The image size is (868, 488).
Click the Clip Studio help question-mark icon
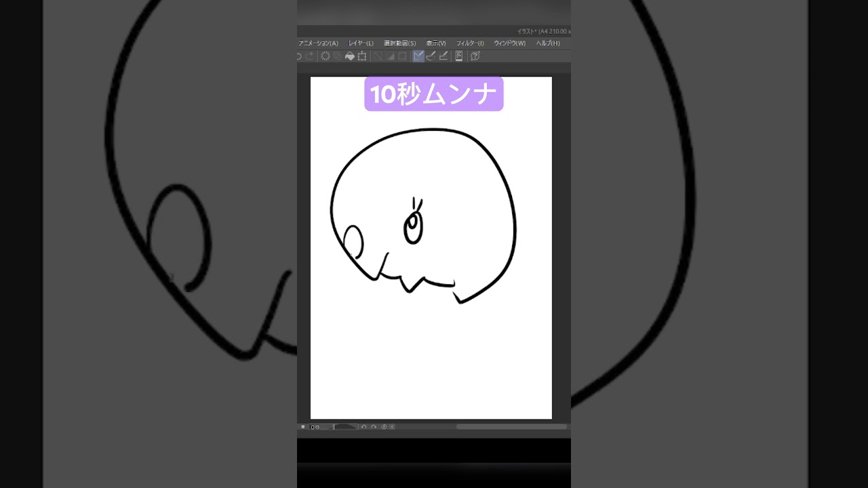pos(475,56)
